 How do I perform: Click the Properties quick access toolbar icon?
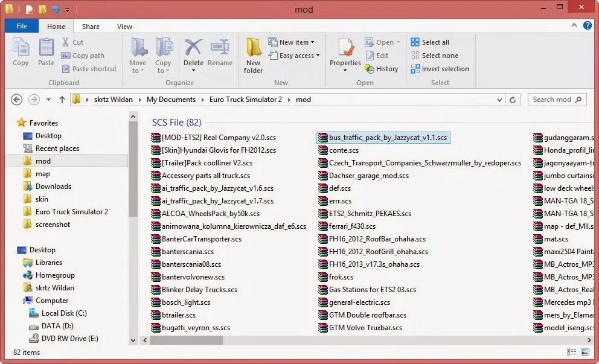click(30, 9)
